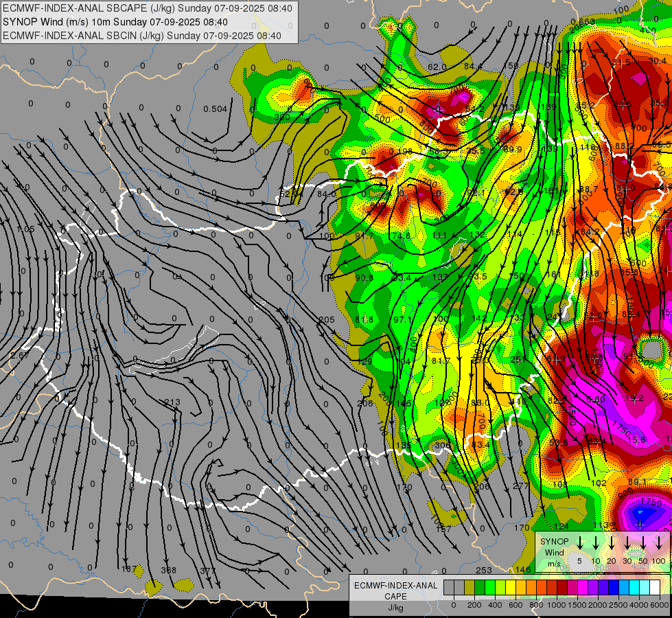Select the SYNOP Wind 10m header line
672x618 pixels.
click(x=115, y=22)
